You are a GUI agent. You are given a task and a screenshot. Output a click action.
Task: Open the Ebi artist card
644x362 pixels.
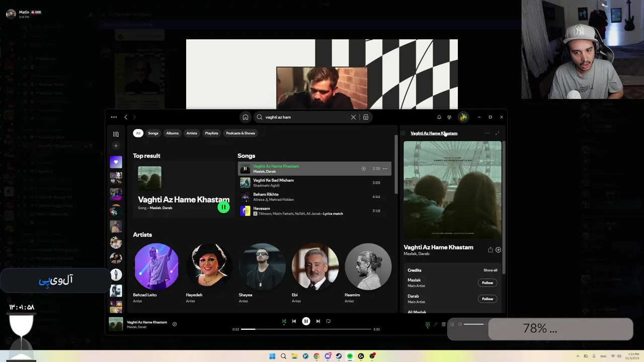click(x=315, y=273)
